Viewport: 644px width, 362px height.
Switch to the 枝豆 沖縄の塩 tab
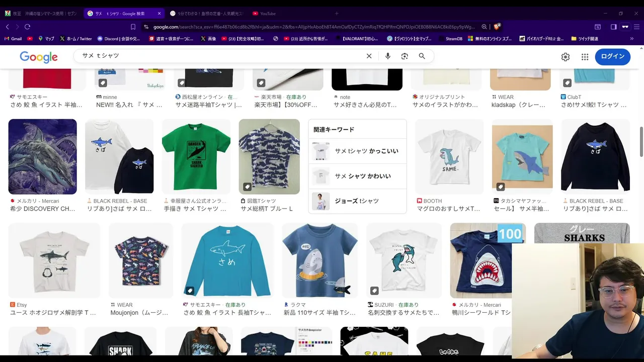click(x=41, y=14)
